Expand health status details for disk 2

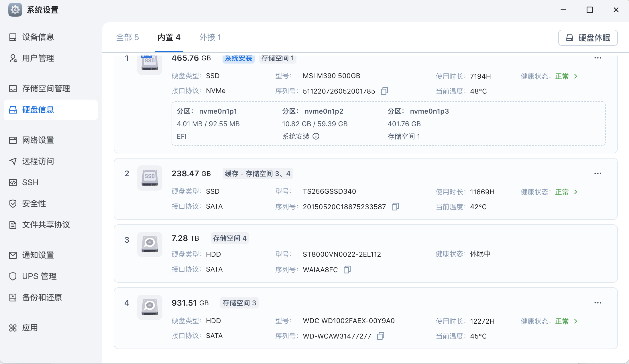576,192
